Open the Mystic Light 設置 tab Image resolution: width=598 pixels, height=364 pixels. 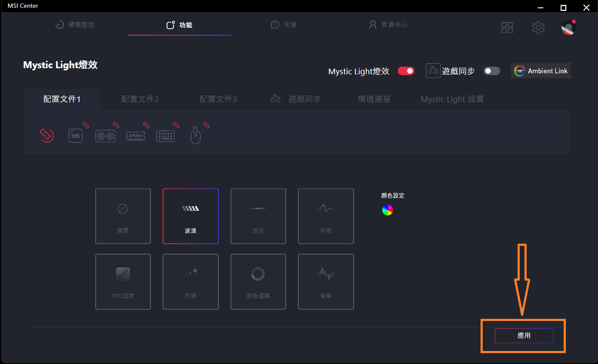(x=452, y=99)
